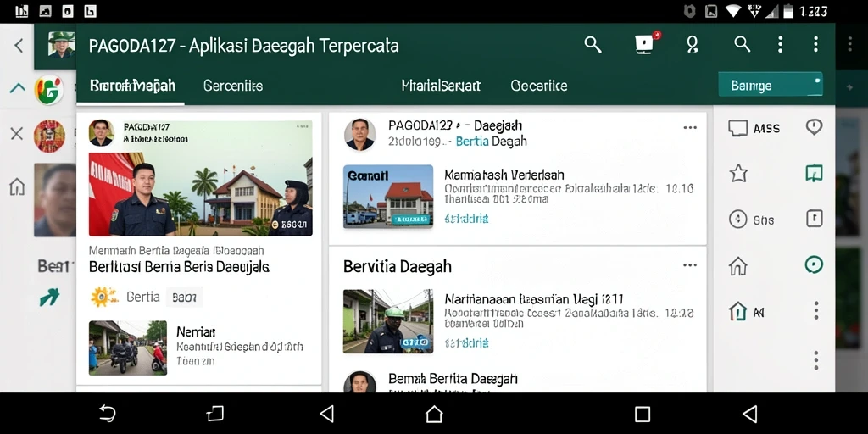The width and height of the screenshot is (868, 434).
Task: Select the first underlined tab ending in 'Daegah'
Action: point(132,86)
